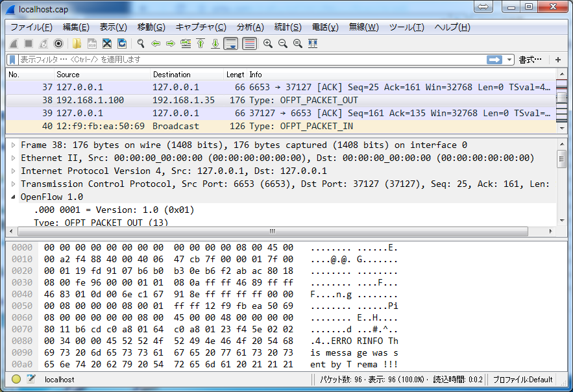
Task: Go back to previous packet arrow
Action: (x=156, y=44)
